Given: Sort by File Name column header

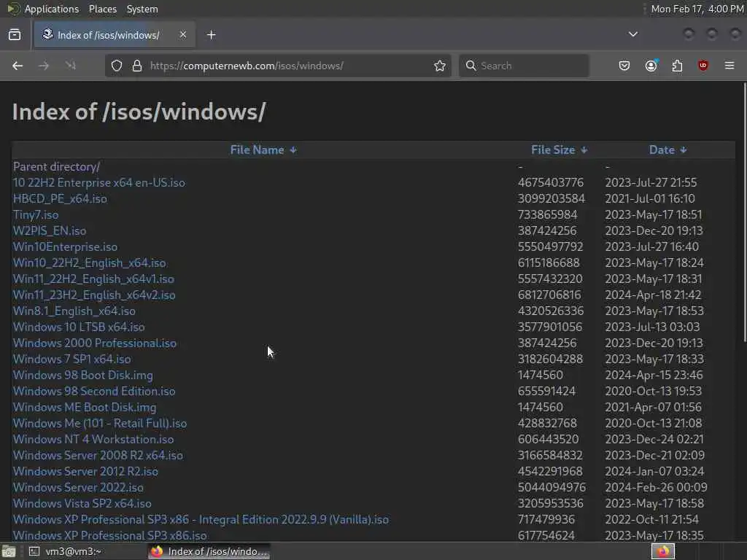Looking at the screenshot, I should point(263,150).
